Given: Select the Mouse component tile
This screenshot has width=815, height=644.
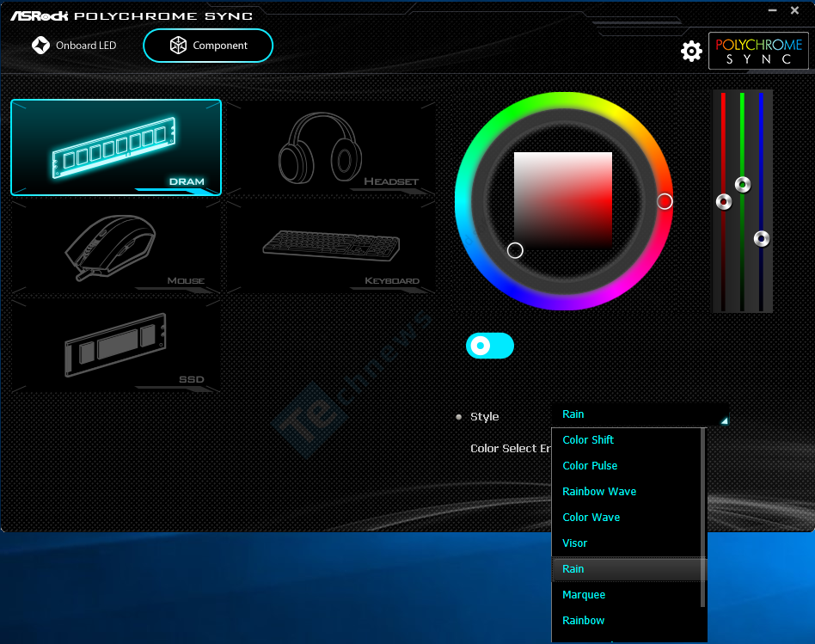Looking at the screenshot, I should tap(116, 248).
